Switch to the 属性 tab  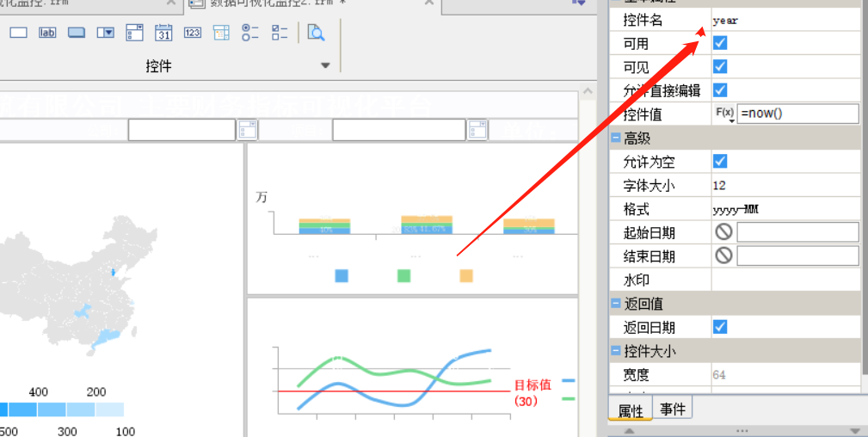631,409
